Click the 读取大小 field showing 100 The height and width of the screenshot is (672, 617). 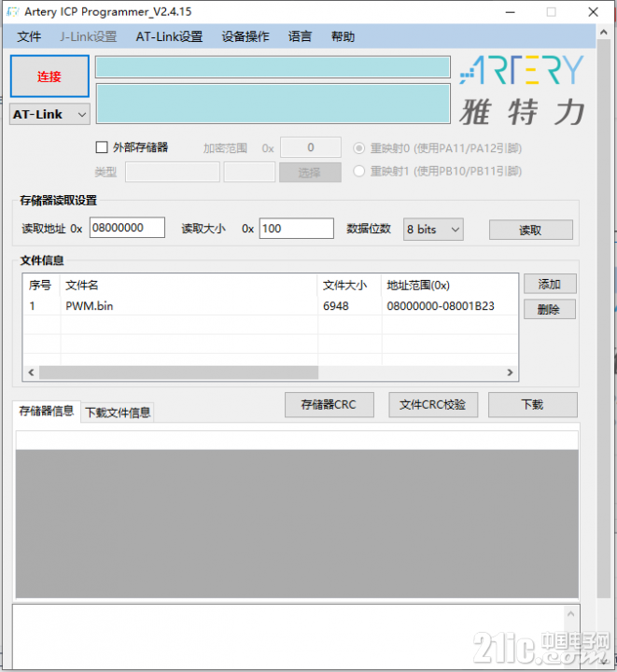tap(297, 229)
